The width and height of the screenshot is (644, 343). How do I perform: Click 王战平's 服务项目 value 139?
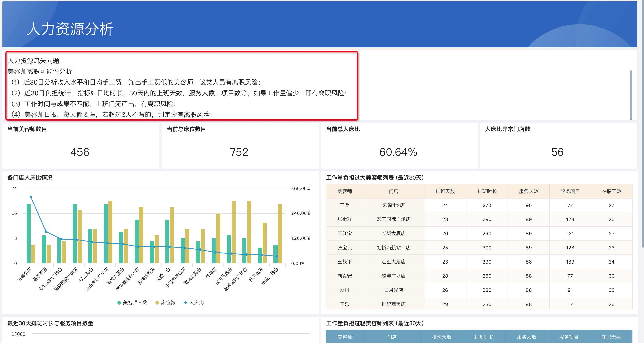[x=570, y=262]
